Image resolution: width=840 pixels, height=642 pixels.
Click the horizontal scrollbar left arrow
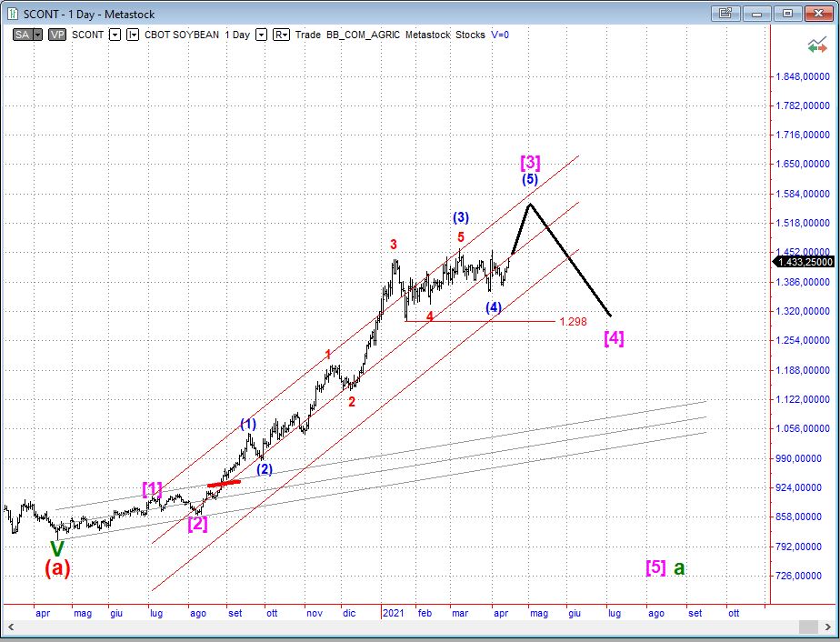[10, 627]
